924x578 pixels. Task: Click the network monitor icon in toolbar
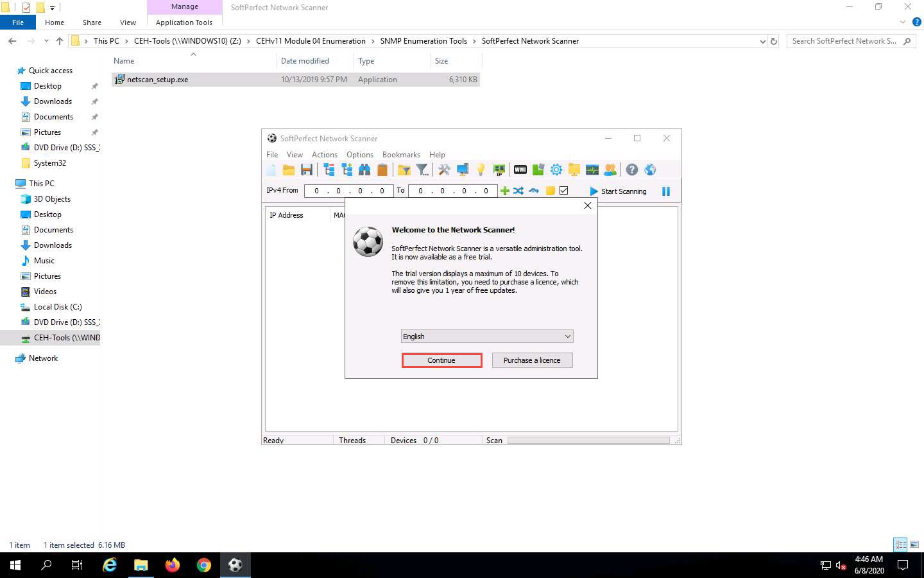(x=462, y=170)
